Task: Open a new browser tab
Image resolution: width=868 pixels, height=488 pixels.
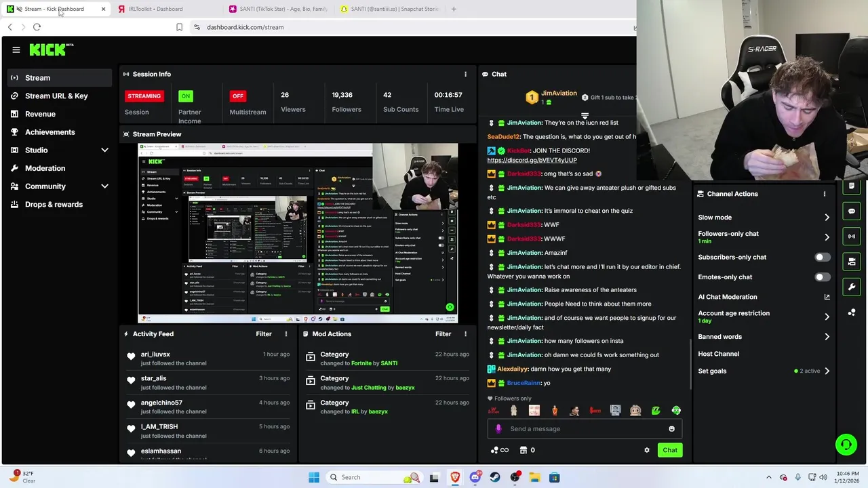Action: coord(454,9)
